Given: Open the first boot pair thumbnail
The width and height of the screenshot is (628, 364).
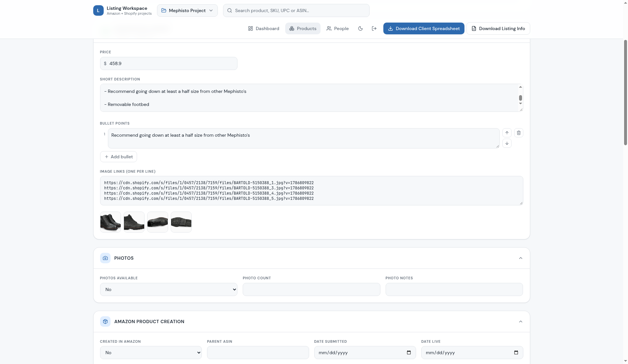Looking at the screenshot, I should (x=111, y=222).
